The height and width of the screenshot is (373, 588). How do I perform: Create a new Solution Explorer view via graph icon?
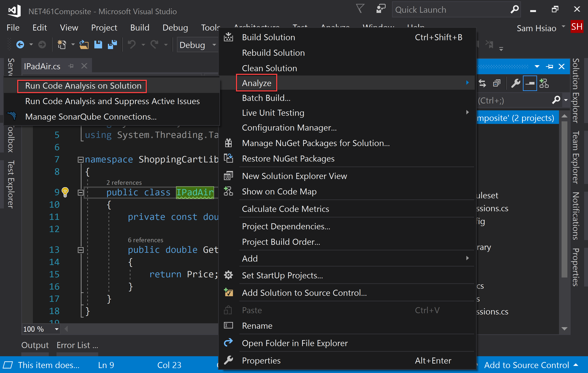point(545,83)
